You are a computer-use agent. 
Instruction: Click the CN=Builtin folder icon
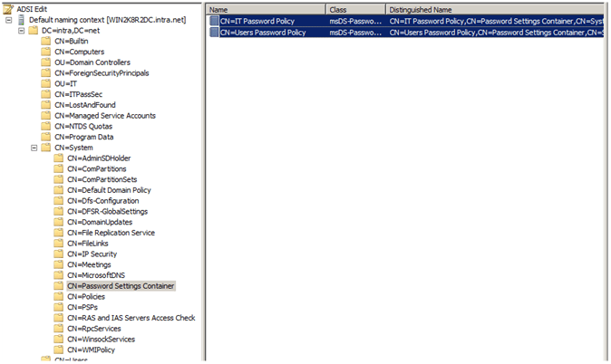click(x=46, y=41)
